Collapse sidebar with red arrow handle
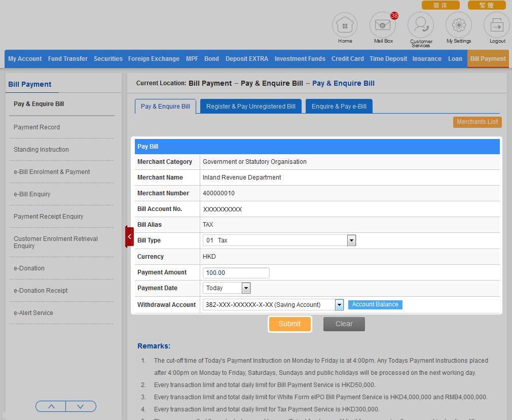 tap(130, 237)
